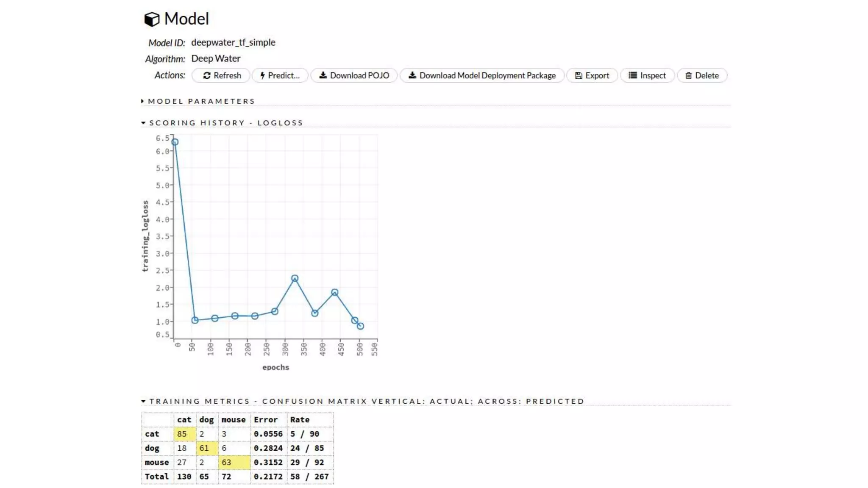The image size is (868, 488).
Task: Click the Error column header in matrix
Action: 266,419
